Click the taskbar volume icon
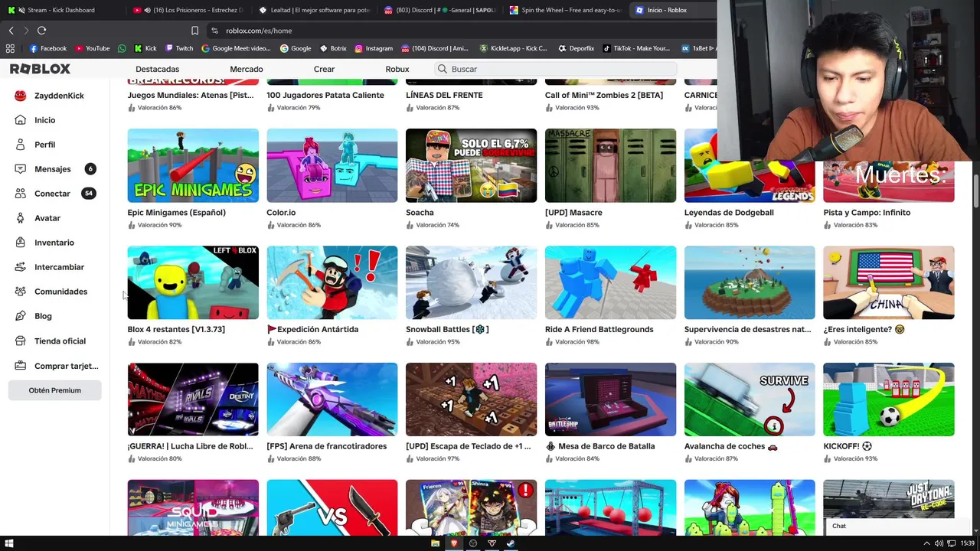This screenshot has height=551, width=980. (x=939, y=543)
